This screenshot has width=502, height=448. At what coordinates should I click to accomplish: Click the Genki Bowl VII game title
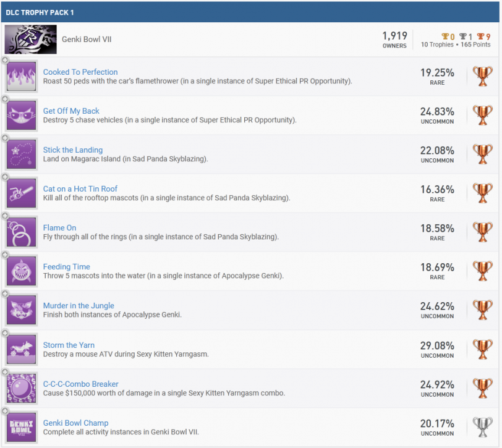(87, 39)
